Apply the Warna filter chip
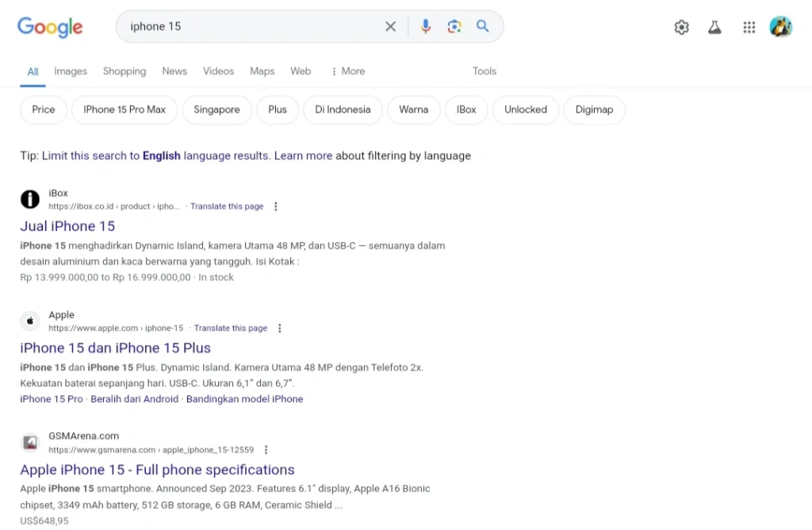812x530 pixels. click(x=413, y=109)
